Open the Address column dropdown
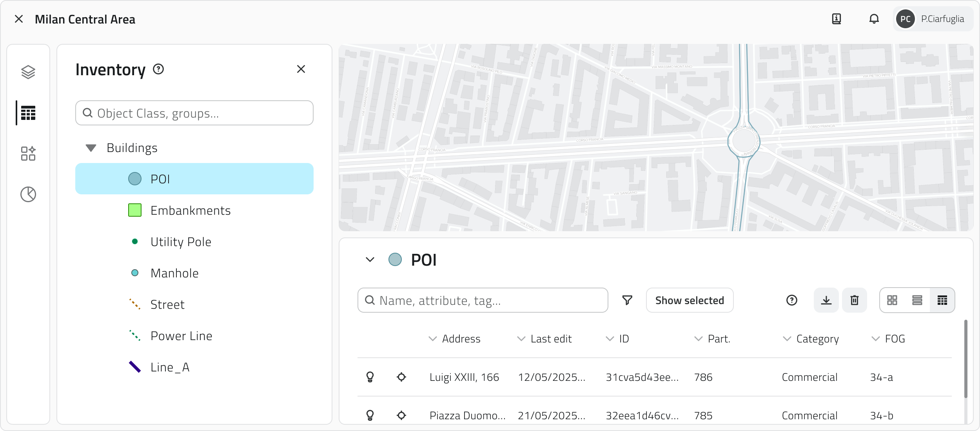 [433, 339]
